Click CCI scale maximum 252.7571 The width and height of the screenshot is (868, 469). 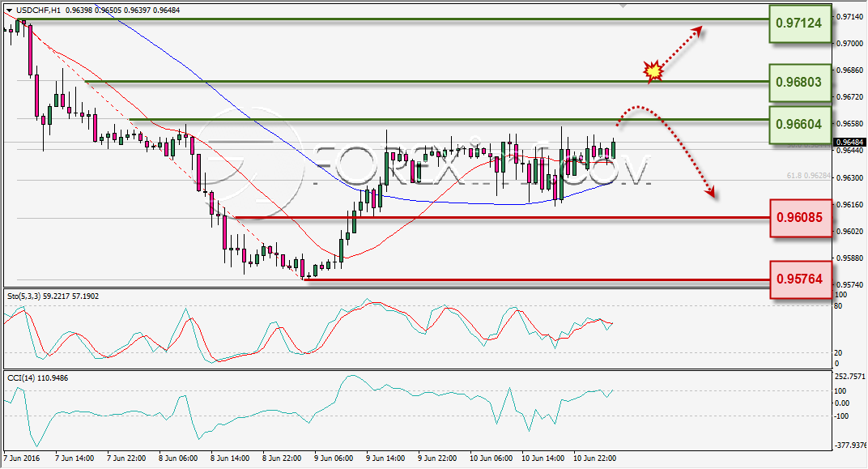pyautogui.click(x=849, y=376)
